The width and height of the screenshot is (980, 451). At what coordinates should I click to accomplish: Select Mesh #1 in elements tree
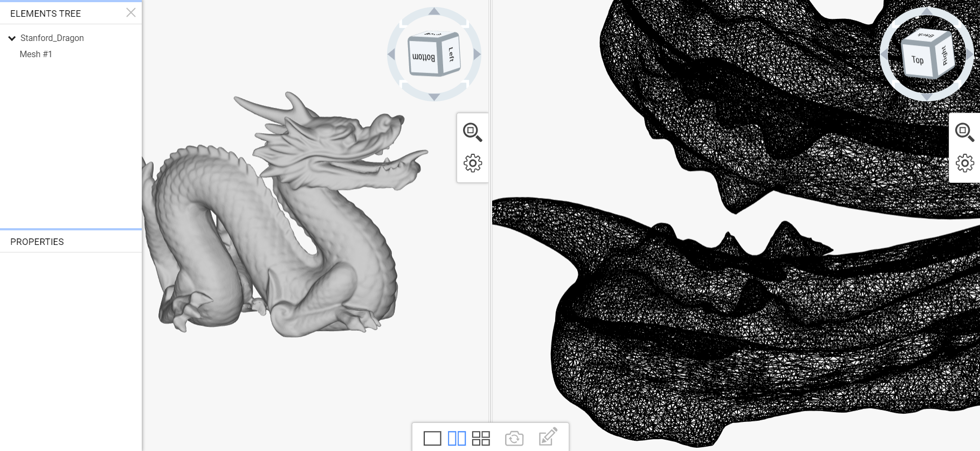coord(36,54)
